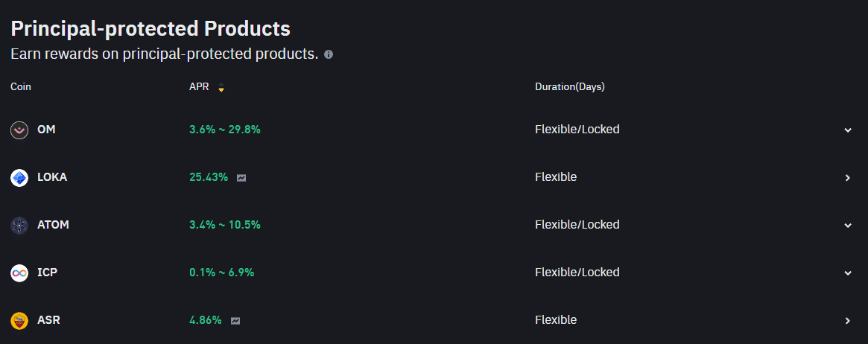The image size is (868, 344).
Task: Click the ATOM coin icon
Action: click(19, 226)
